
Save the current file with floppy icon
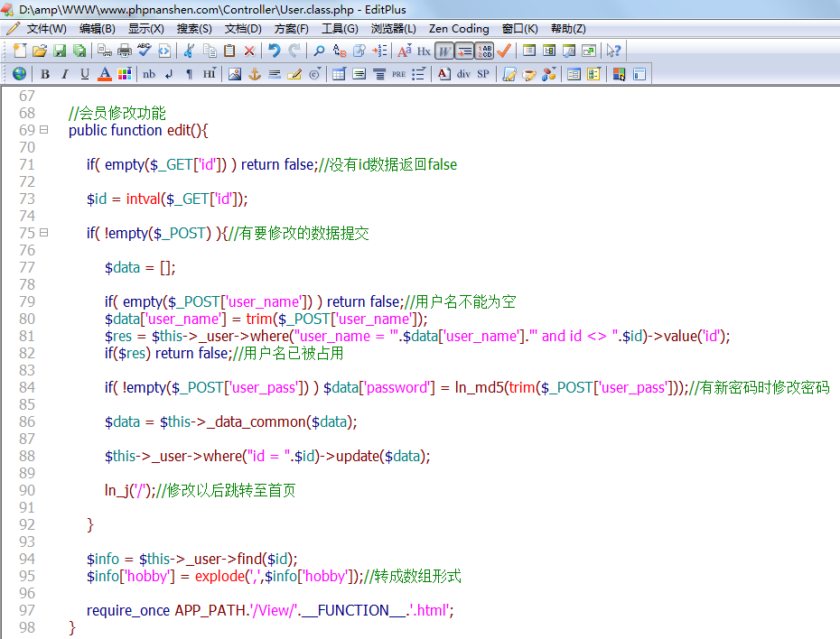tap(60, 51)
